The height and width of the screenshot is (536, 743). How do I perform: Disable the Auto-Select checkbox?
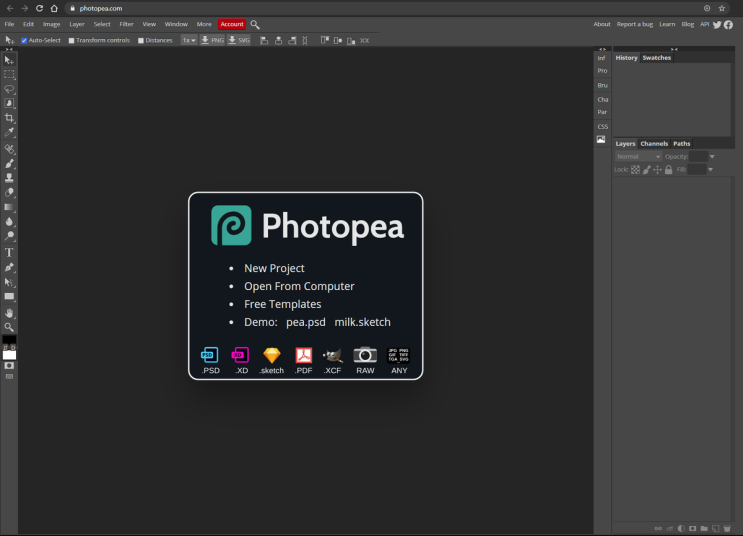[24, 41]
